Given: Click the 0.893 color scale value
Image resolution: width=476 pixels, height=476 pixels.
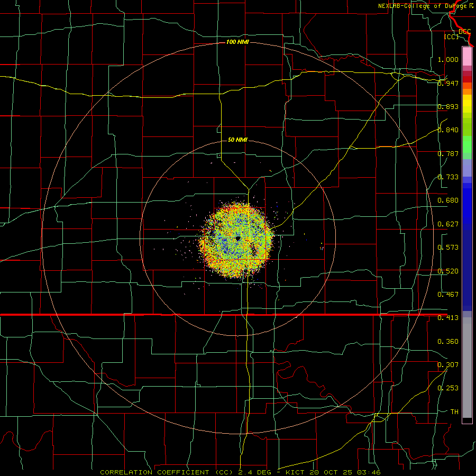Looking at the screenshot, I should 448,106.
